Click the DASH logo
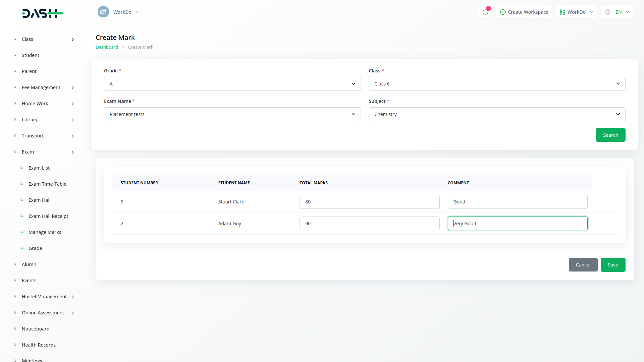This screenshot has height=362, width=644. 43,13
